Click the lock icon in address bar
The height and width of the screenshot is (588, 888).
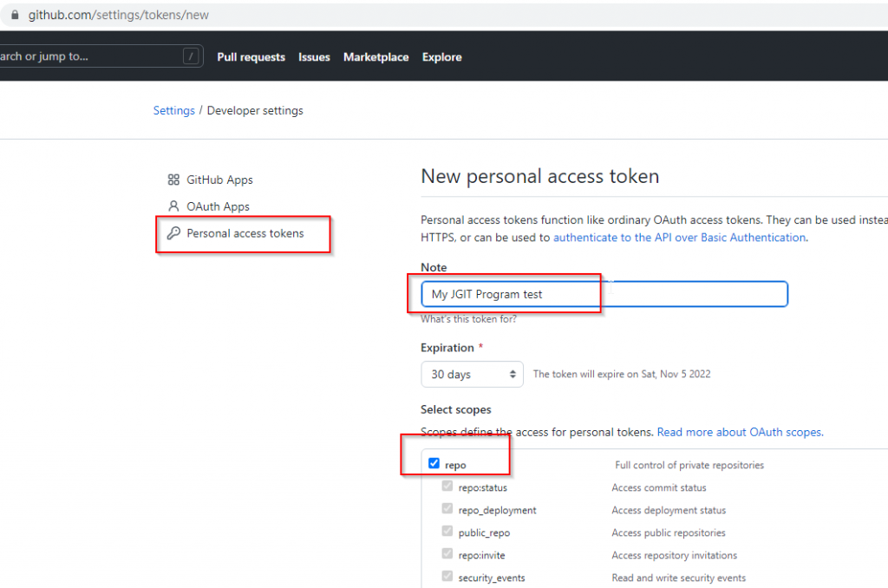(15, 15)
